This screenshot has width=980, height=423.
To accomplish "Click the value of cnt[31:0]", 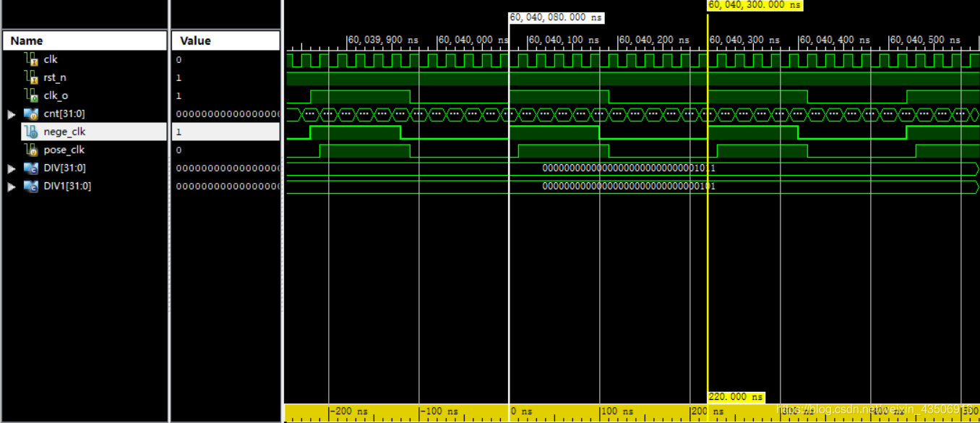I will click(228, 114).
